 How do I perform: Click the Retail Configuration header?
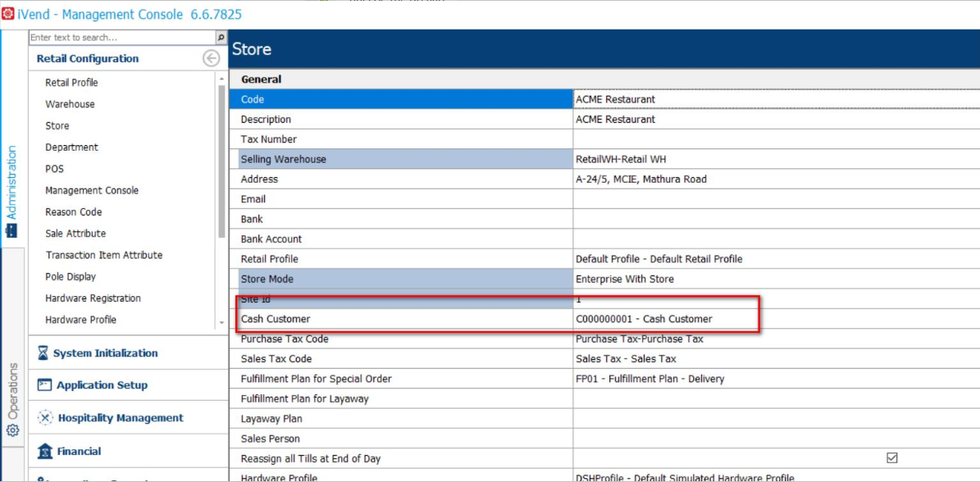click(88, 59)
